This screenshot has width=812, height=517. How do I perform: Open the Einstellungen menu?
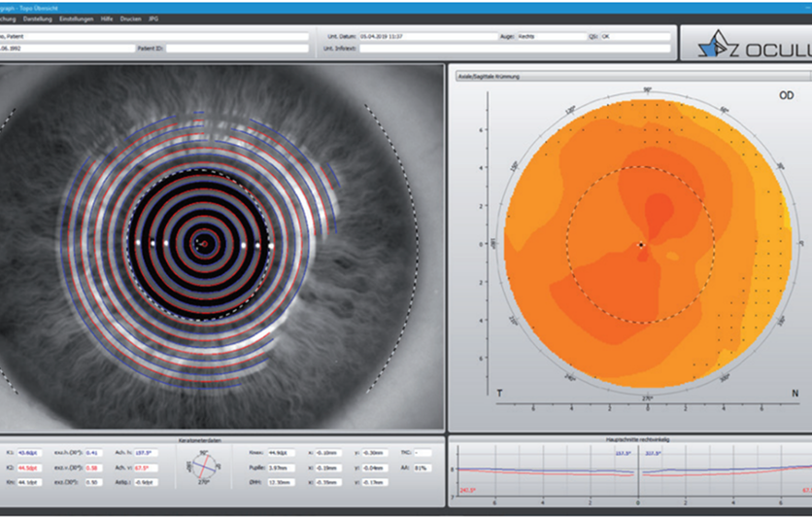(76, 18)
